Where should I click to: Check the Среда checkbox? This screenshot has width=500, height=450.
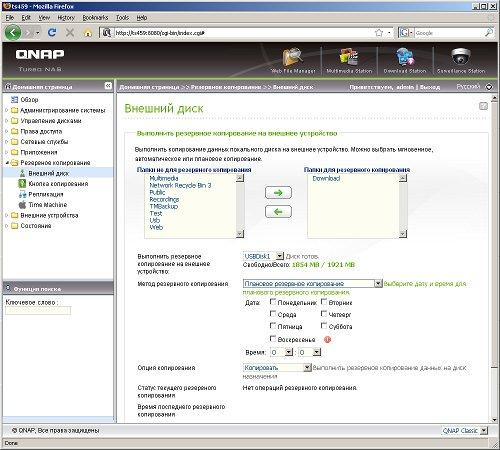(x=273, y=314)
